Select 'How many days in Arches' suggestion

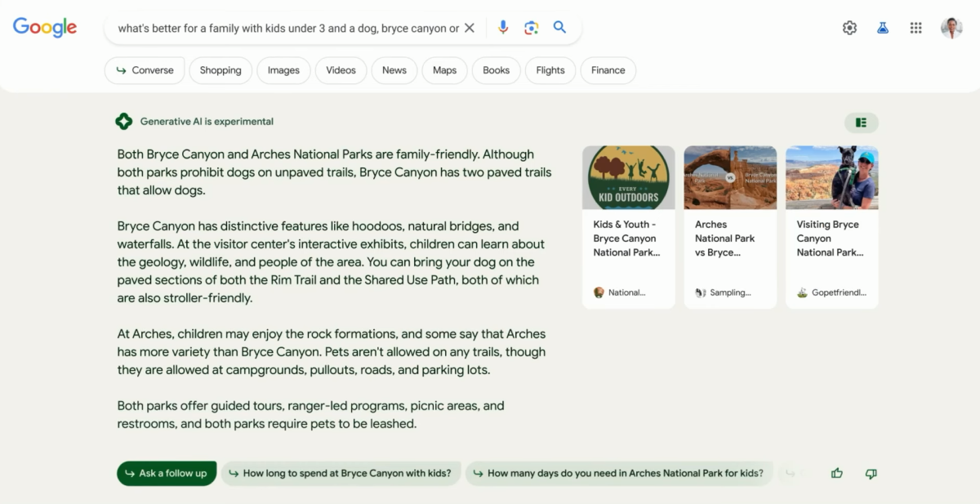pos(619,473)
